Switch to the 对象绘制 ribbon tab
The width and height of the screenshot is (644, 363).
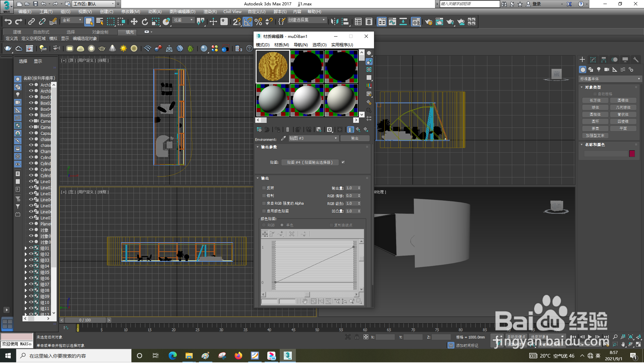point(100,32)
